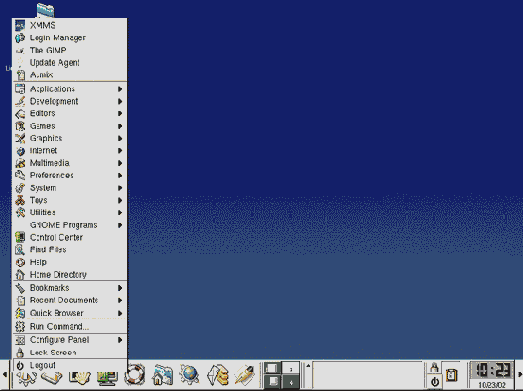The height and width of the screenshot is (391, 523).
Task: Select Lock Screen in the menu
Action: 70,352
